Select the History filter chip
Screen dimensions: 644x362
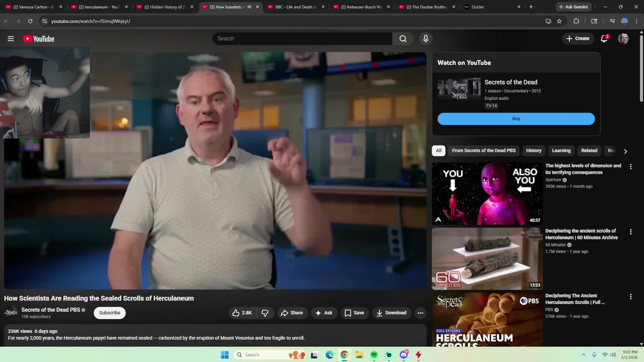(534, 150)
